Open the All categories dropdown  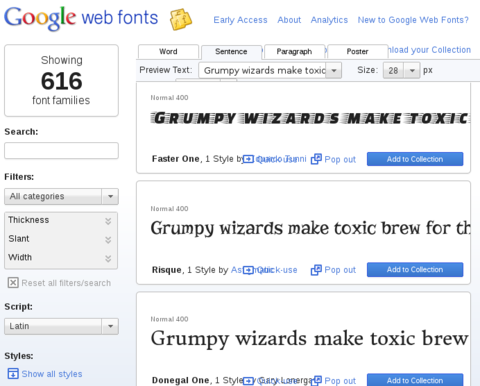61,196
